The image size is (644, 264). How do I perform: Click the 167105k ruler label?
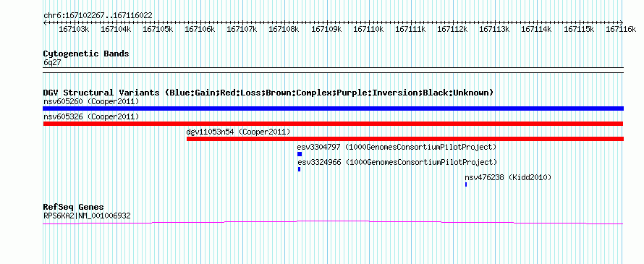pos(158,29)
